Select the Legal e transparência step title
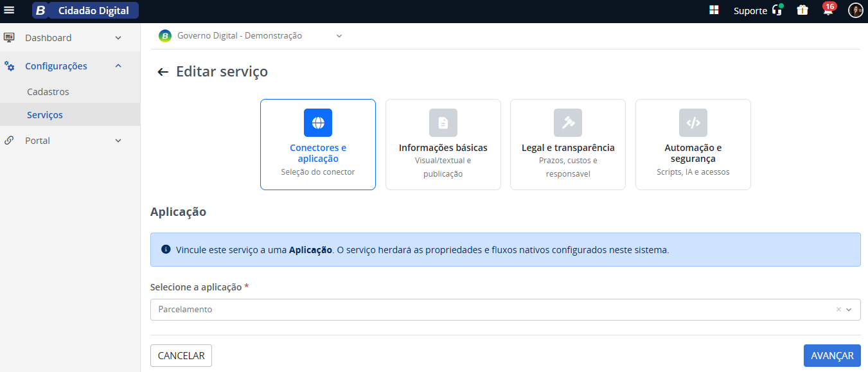The width and height of the screenshot is (868, 372). [568, 148]
